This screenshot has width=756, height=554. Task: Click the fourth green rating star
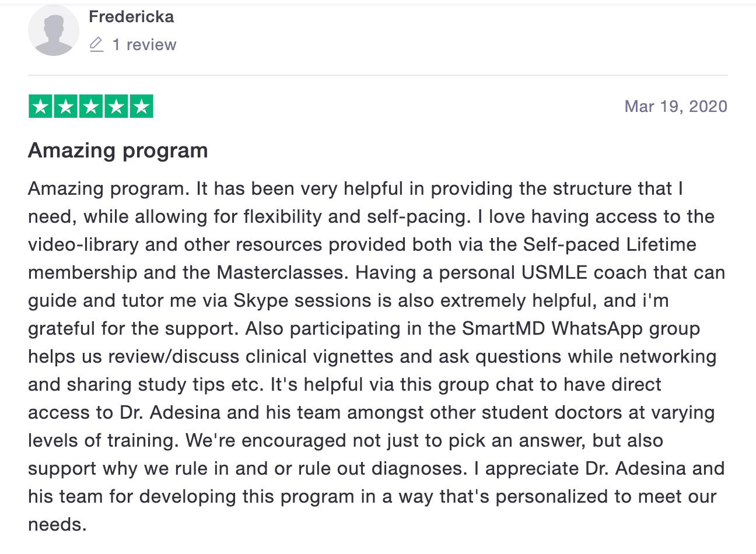(117, 107)
